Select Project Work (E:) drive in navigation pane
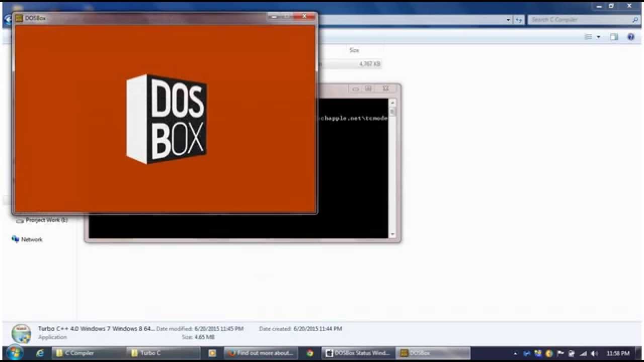Image resolution: width=644 pixels, height=362 pixels. pyautogui.click(x=42, y=220)
